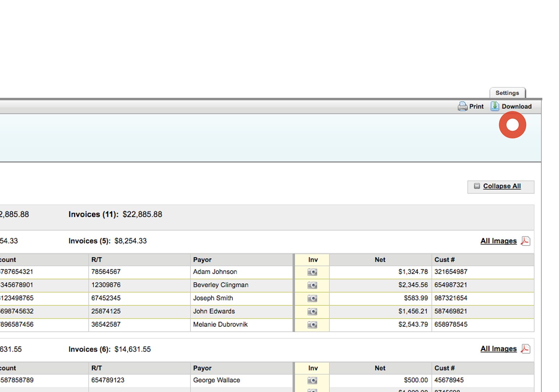Screen dimensions: 559x392
Task: Collapse the Invoices (6) section
Action: 89,349
